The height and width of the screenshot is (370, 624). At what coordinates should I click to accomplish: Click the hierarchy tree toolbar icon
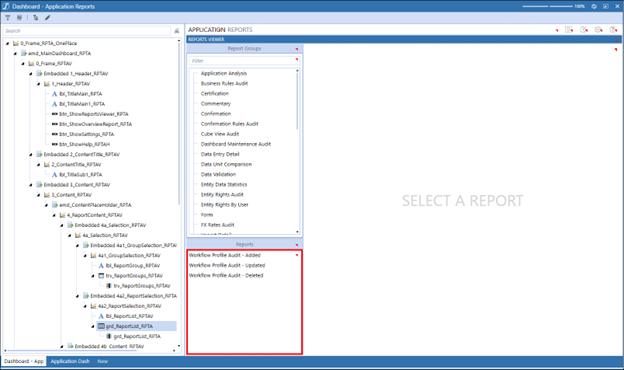pos(36,18)
